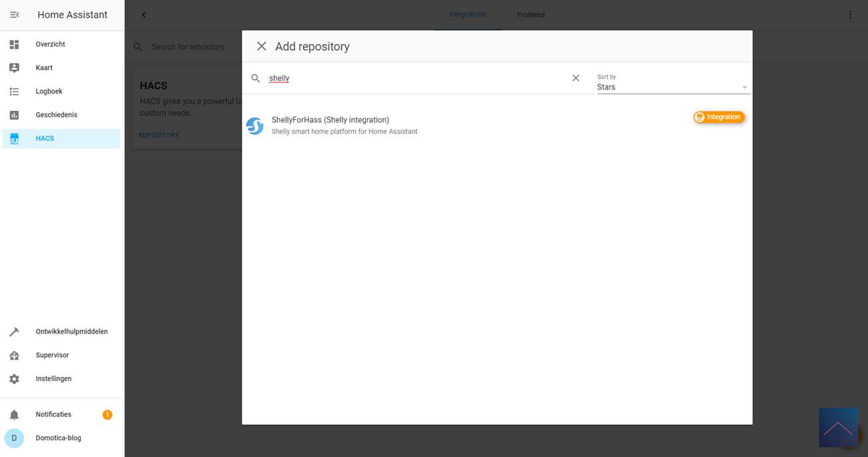
Task: Click the Ontwikkelhulpmiddelen hammer icon
Action: pyautogui.click(x=14, y=332)
